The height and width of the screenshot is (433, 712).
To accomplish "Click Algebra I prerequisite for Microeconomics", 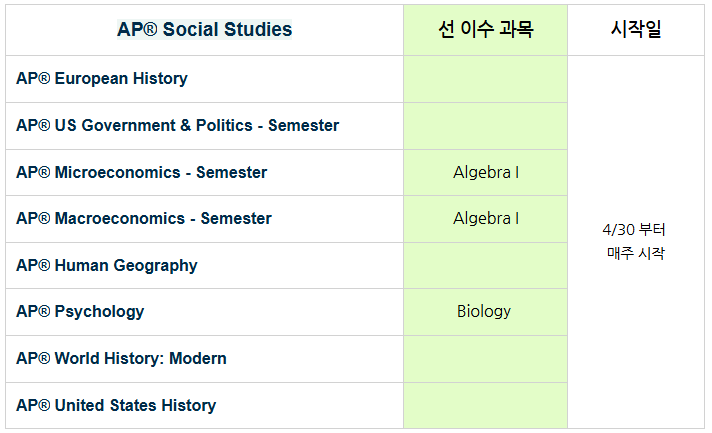I will point(485,173).
